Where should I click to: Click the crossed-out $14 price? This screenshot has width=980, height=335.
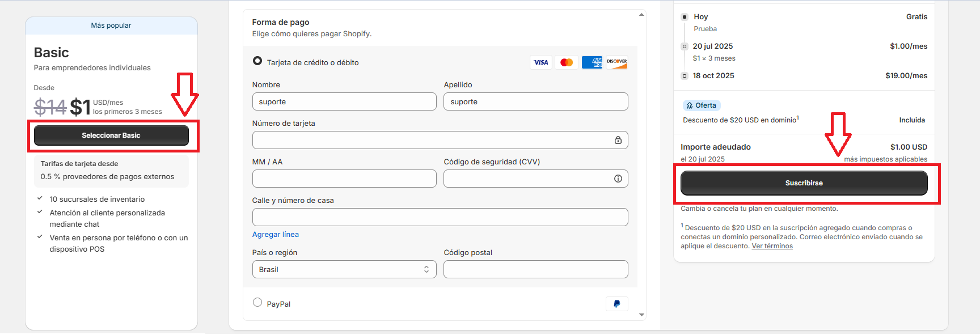(x=50, y=107)
